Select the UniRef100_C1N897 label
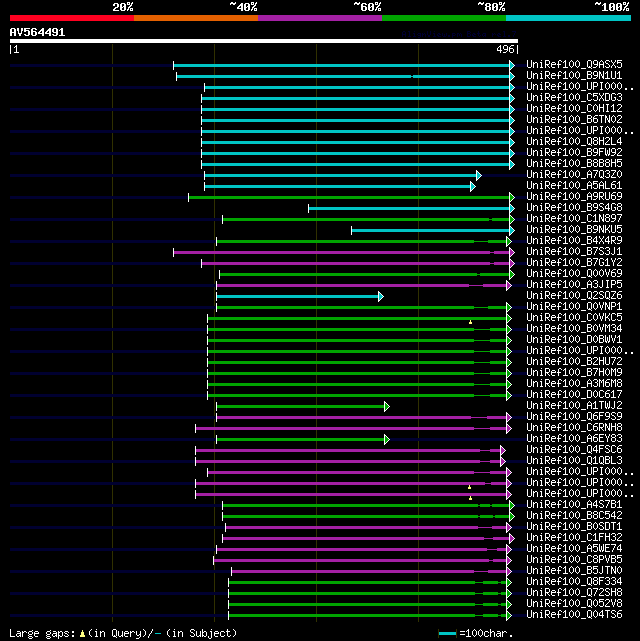 click(x=574, y=219)
